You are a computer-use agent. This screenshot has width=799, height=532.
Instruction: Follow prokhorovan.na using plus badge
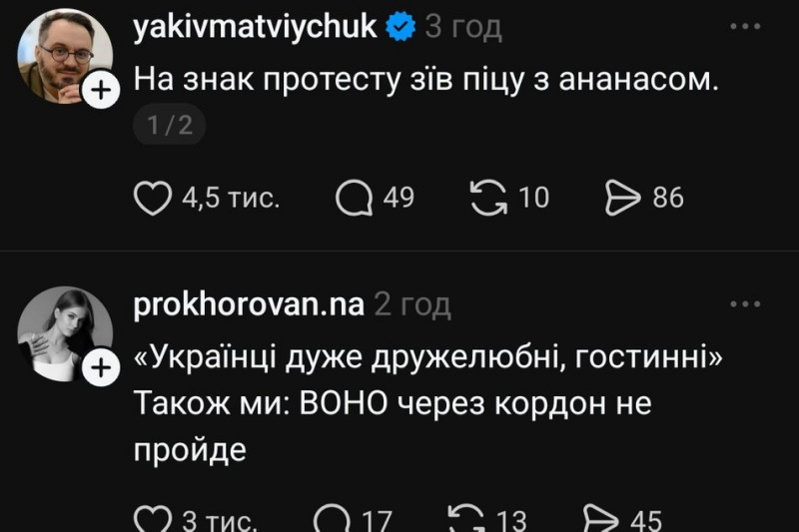point(102,369)
